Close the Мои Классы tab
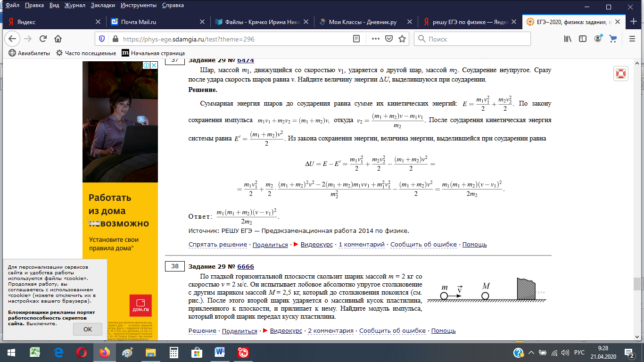This screenshot has height=362, width=644. (x=409, y=22)
